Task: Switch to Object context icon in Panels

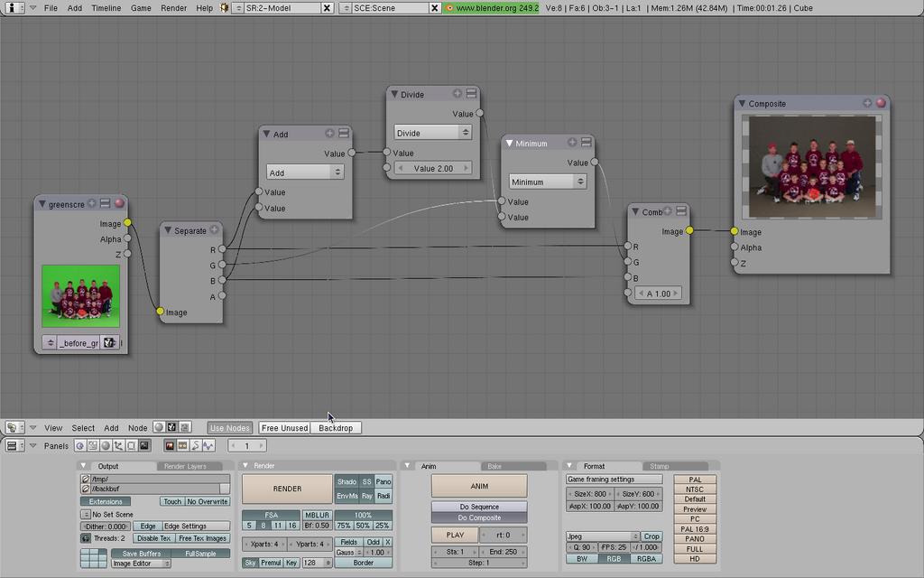Action: [x=118, y=446]
